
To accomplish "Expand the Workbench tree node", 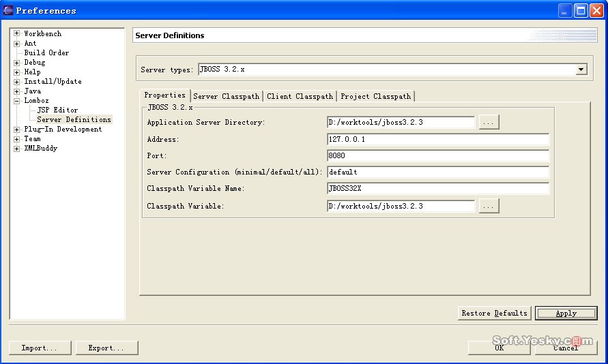I will [16, 33].
